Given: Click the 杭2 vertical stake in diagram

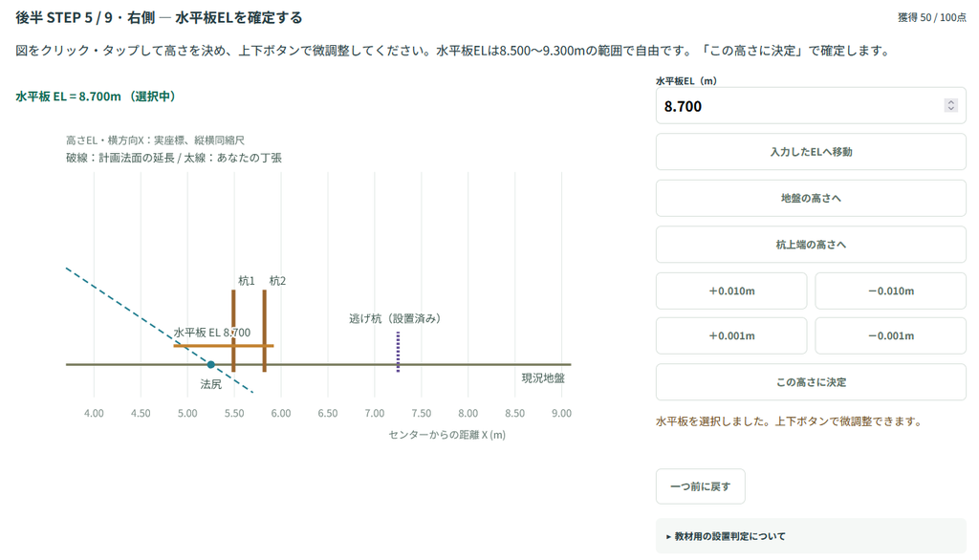Looking at the screenshot, I should pyautogui.click(x=264, y=331).
